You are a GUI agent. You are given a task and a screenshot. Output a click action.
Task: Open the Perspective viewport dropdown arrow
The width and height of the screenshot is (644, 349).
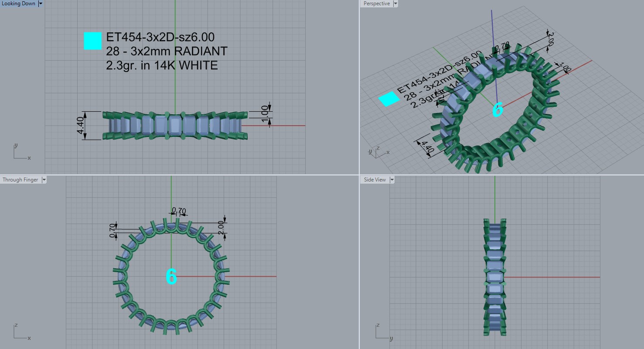pyautogui.click(x=395, y=3)
